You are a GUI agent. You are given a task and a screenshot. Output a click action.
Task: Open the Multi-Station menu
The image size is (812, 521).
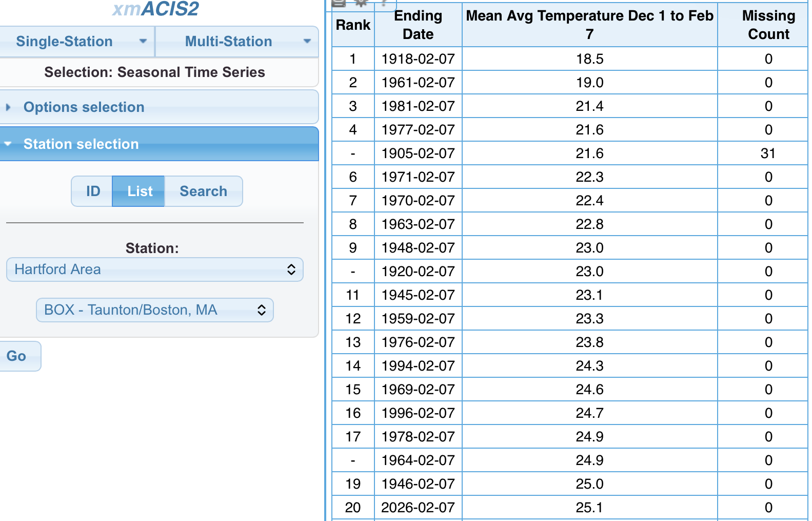point(228,42)
